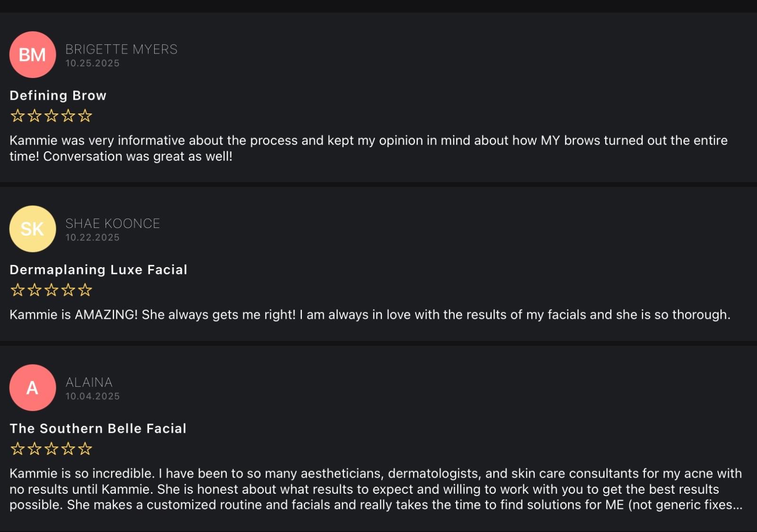
Task: Click Shae Koonce's 'Kammie is AMAZING' review text
Action: pyautogui.click(x=370, y=315)
